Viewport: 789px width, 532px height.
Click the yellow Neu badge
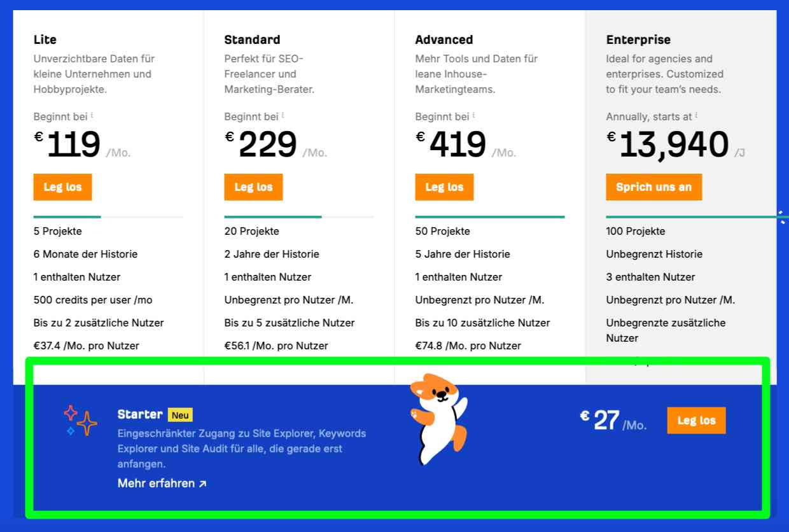(x=180, y=415)
